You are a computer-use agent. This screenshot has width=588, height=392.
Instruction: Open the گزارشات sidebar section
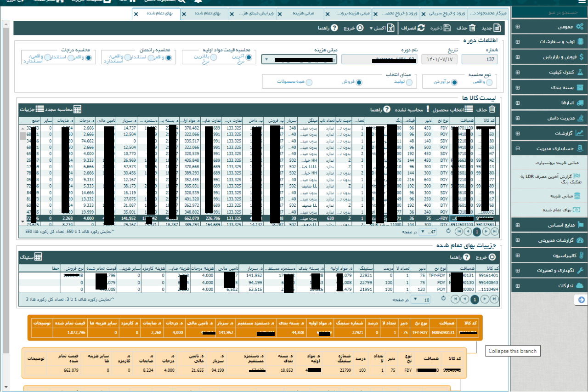coord(549,133)
